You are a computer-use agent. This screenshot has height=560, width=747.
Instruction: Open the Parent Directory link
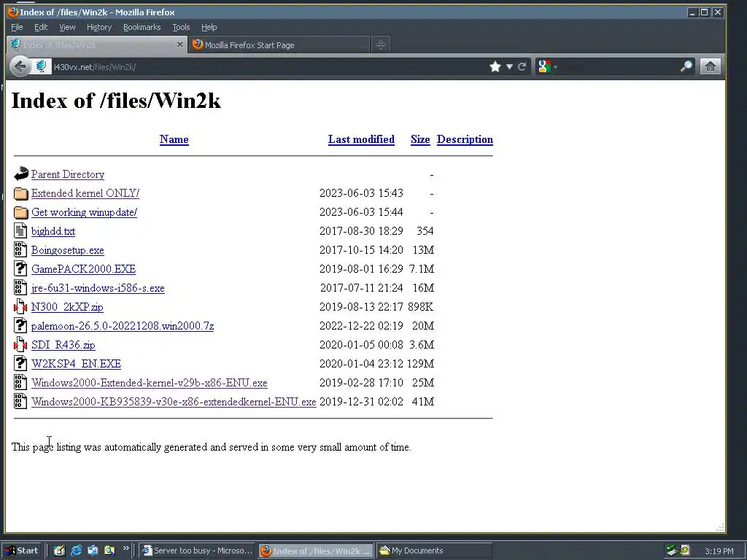tap(68, 174)
